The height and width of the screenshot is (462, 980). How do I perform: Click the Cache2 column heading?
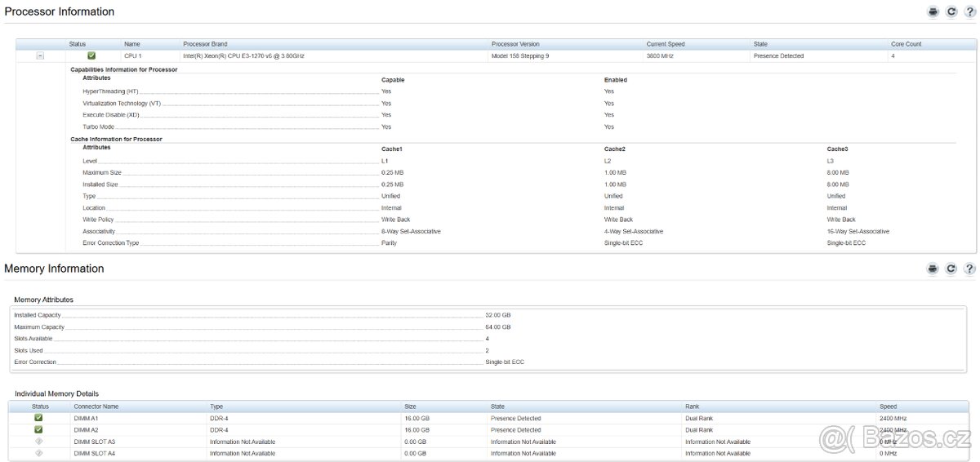pyautogui.click(x=615, y=149)
